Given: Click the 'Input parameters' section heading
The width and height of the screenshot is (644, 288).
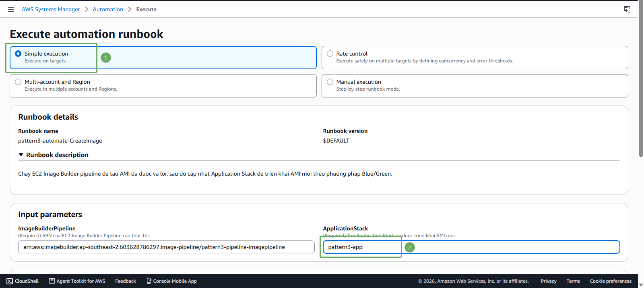Looking at the screenshot, I should tap(50, 215).
